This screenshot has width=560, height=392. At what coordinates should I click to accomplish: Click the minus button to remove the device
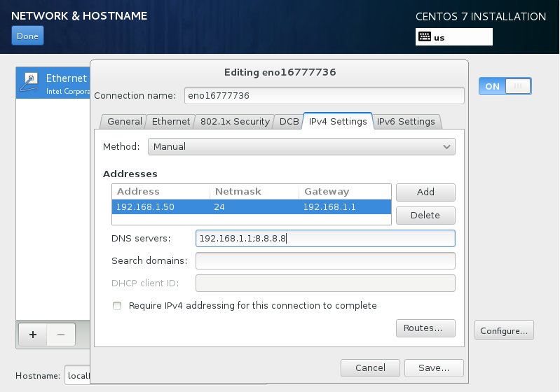[61, 335]
